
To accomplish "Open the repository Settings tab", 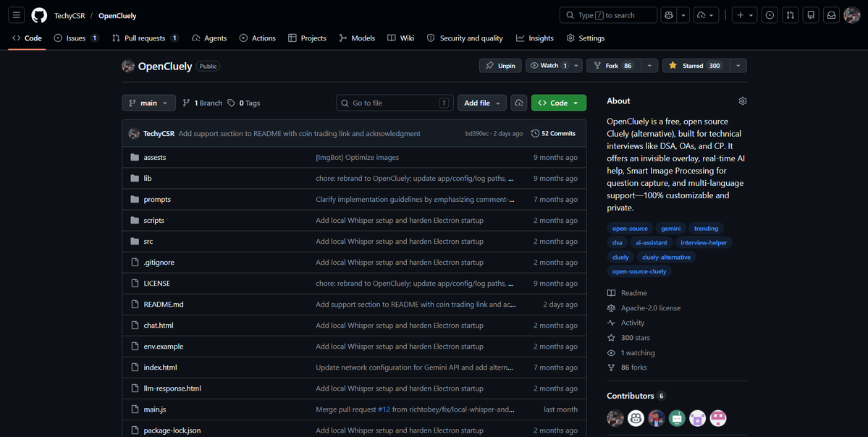I will (x=586, y=38).
